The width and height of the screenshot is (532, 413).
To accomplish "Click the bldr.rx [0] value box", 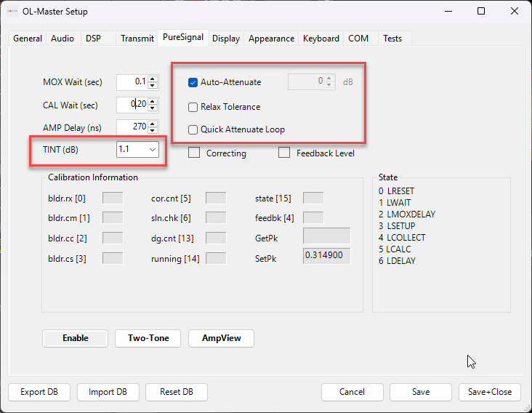I will pyautogui.click(x=113, y=198).
